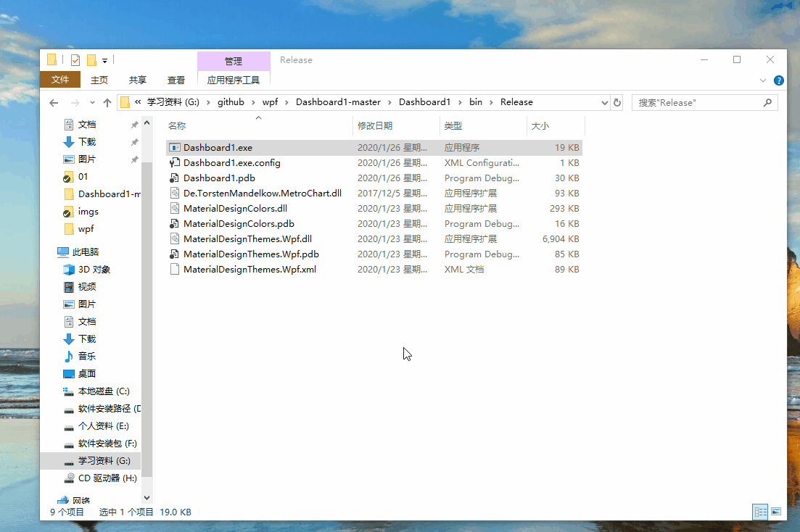
Task: Open 软件安装路径 drive in sidebar
Action: (x=110, y=409)
